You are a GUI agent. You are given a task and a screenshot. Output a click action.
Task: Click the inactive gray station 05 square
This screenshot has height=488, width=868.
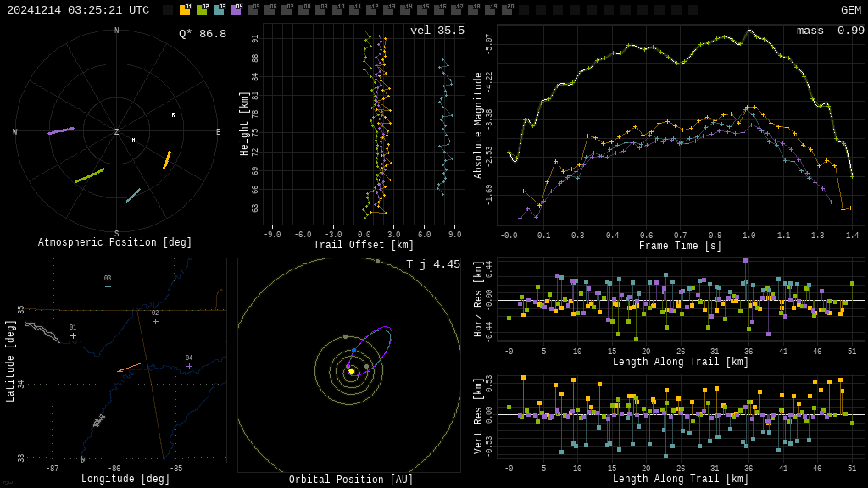click(253, 10)
